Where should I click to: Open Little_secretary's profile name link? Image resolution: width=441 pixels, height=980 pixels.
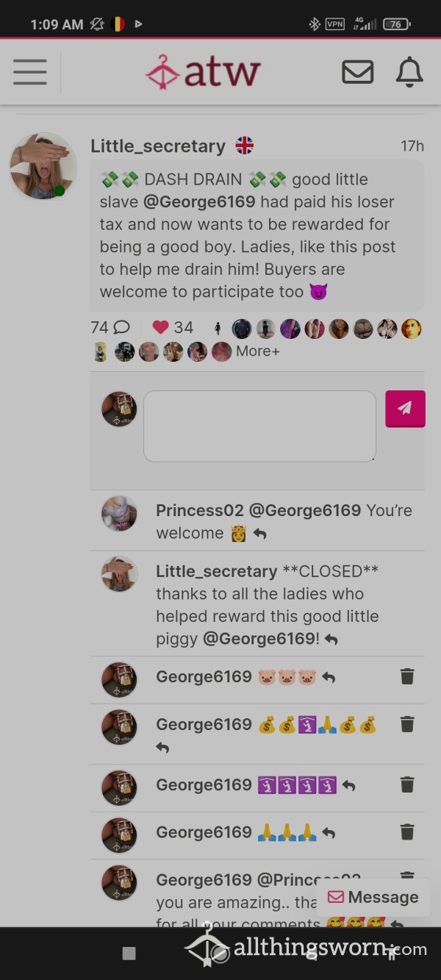(x=158, y=146)
